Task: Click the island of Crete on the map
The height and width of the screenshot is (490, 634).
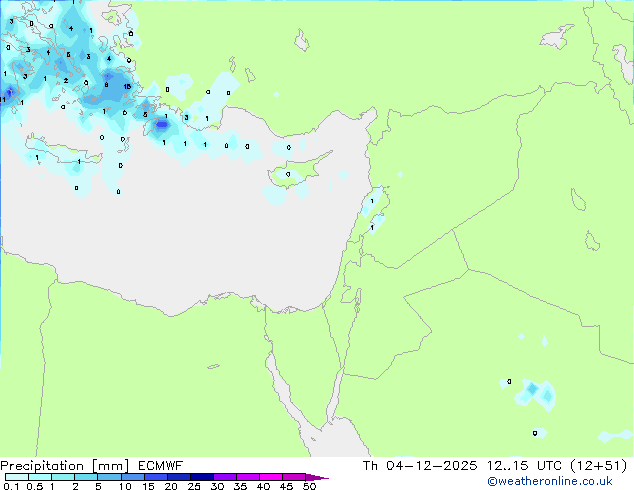Action: click(61, 150)
